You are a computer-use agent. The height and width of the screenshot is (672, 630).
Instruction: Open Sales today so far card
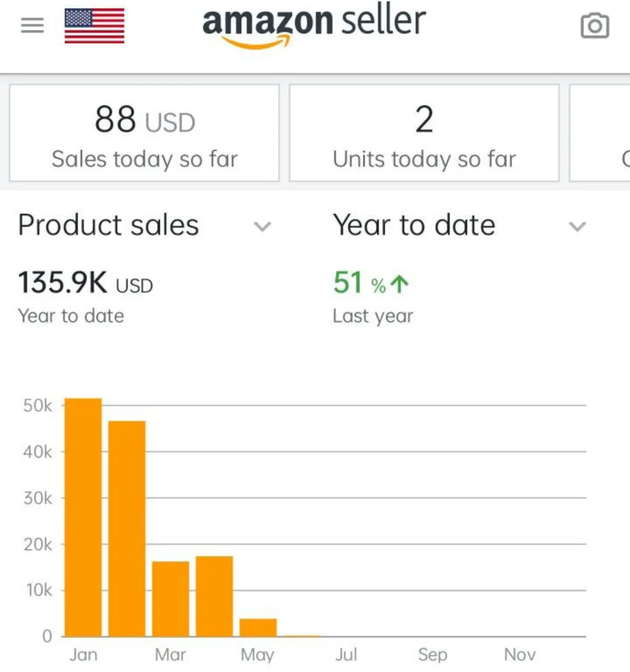tap(144, 133)
